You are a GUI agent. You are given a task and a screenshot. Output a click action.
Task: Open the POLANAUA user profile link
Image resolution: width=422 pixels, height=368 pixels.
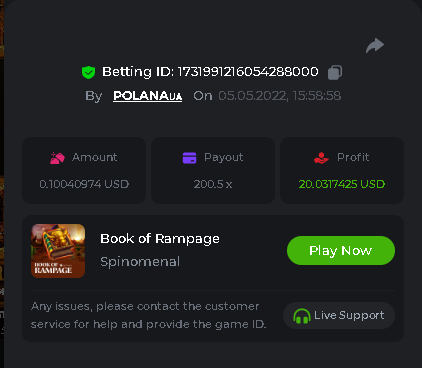tap(148, 96)
